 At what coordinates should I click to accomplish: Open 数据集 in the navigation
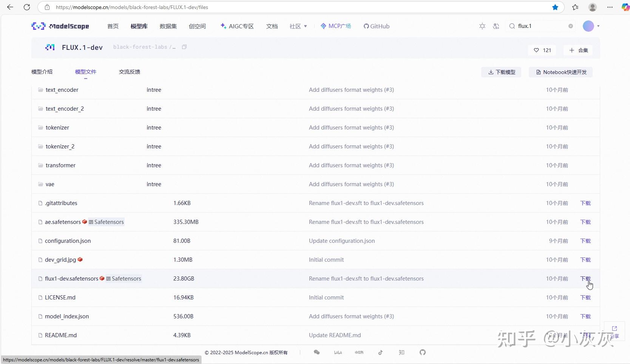(168, 26)
